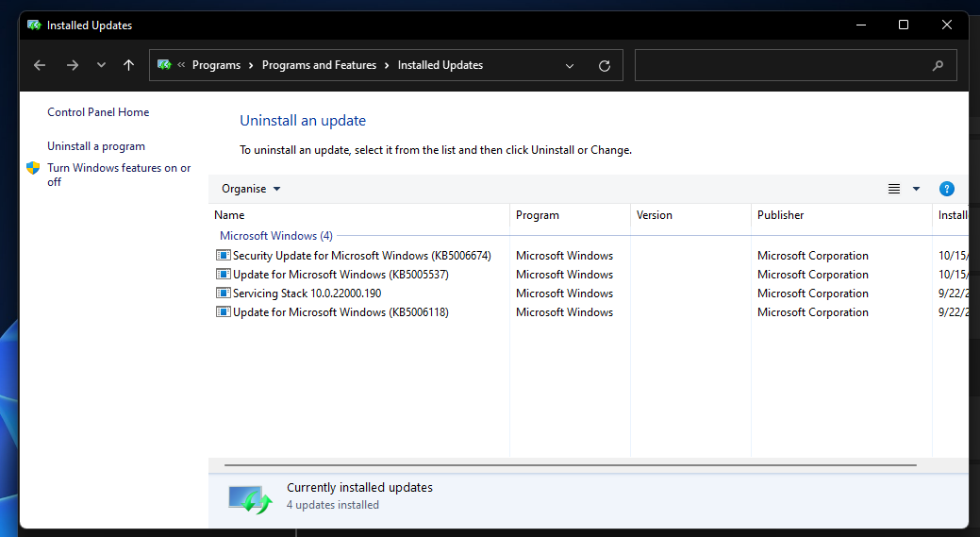This screenshot has height=537, width=980.
Task: Sort by the Name column header
Action: tap(358, 215)
